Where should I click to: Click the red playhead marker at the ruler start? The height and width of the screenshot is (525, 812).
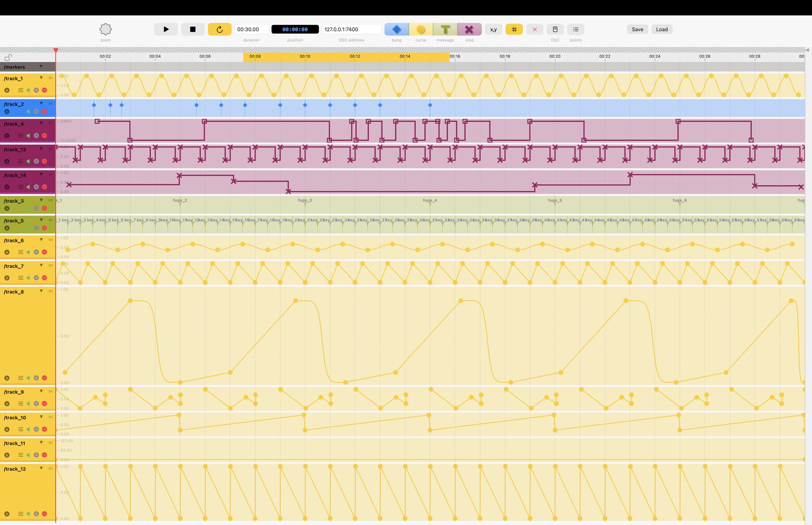pyautogui.click(x=56, y=50)
